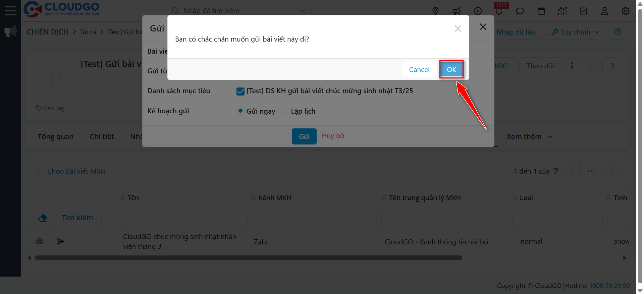Click the Nhập dữ liệu button

[517, 32]
